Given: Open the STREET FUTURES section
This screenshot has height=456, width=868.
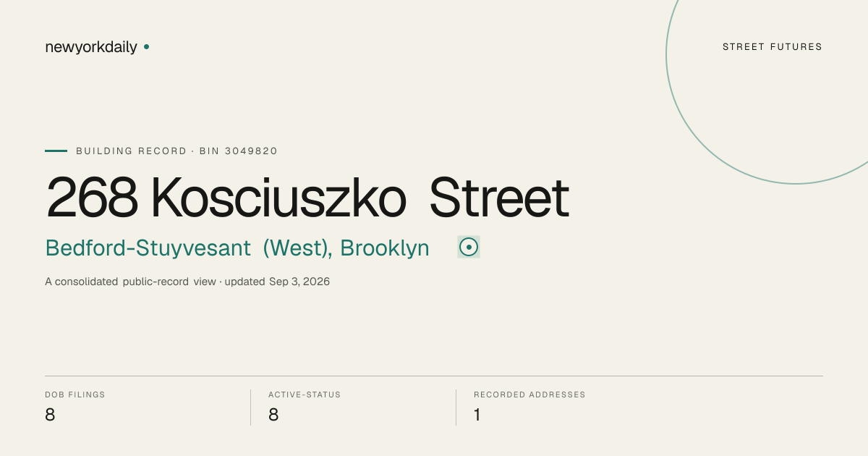Looking at the screenshot, I should click(x=773, y=47).
